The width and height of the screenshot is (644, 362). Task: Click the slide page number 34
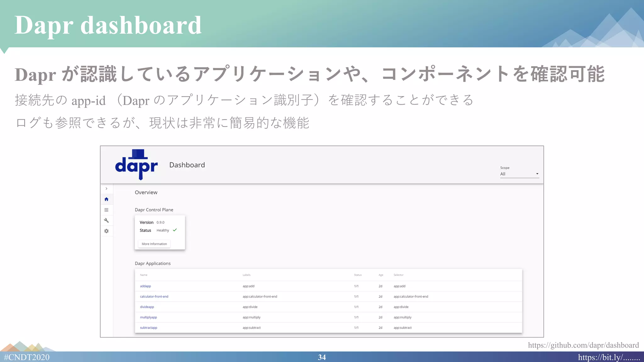point(322,357)
